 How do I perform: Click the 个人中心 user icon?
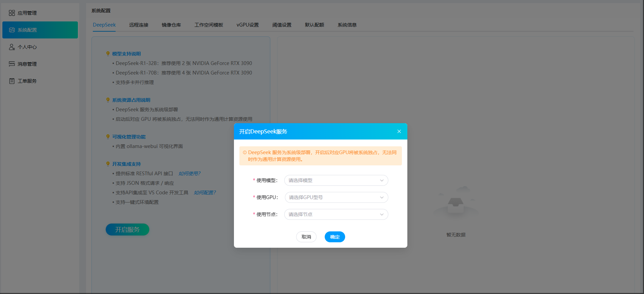click(x=12, y=47)
